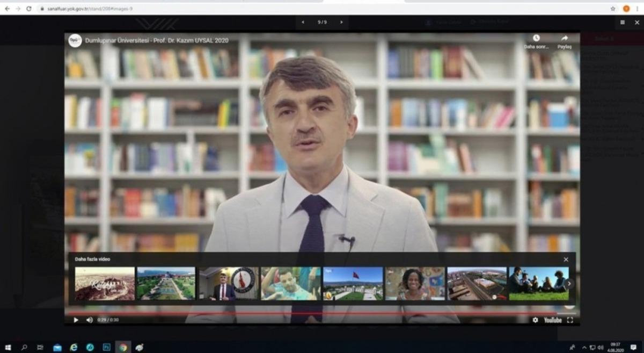Mute the video volume
This screenshot has width=644, height=353.
(89, 320)
